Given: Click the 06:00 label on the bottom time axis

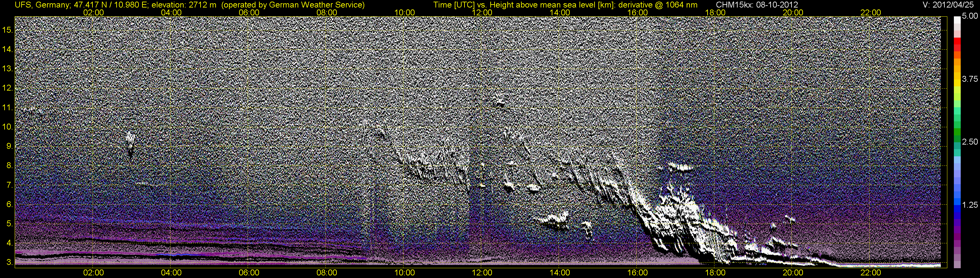Looking at the screenshot, I should [x=249, y=273].
